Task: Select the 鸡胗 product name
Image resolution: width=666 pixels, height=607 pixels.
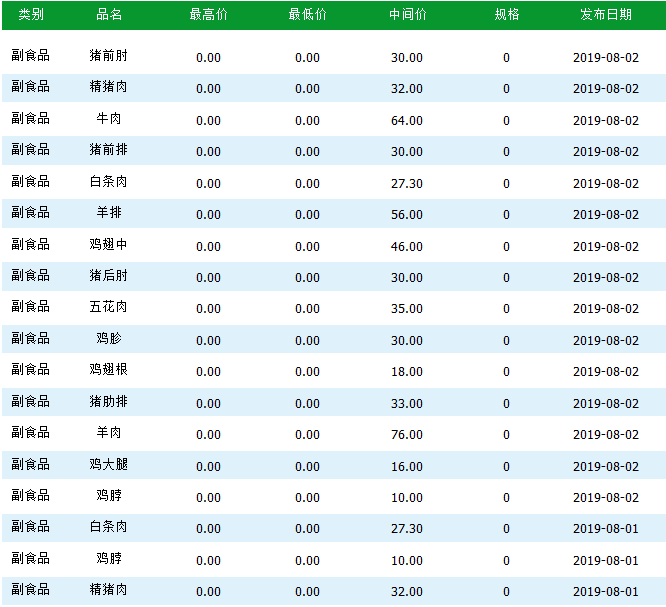Action: (108, 339)
